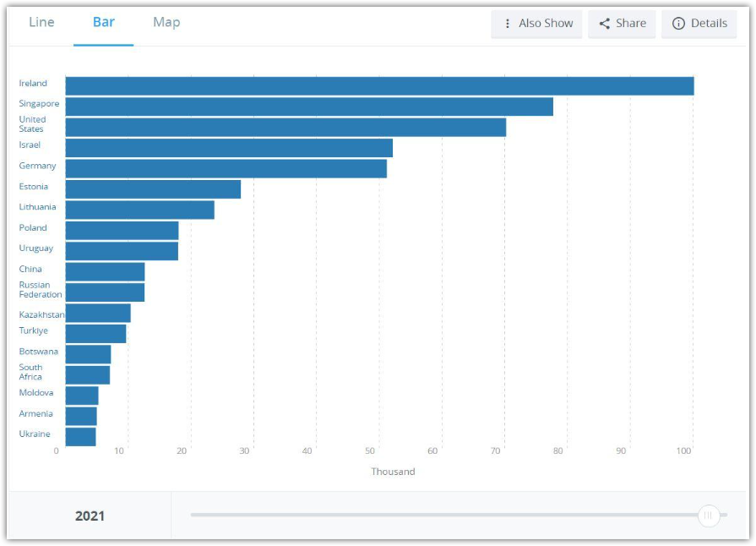Click the Estonia country label

point(33,186)
